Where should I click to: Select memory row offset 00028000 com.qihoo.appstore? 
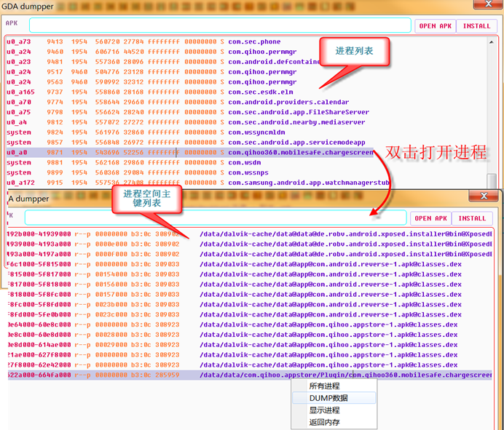point(250,335)
